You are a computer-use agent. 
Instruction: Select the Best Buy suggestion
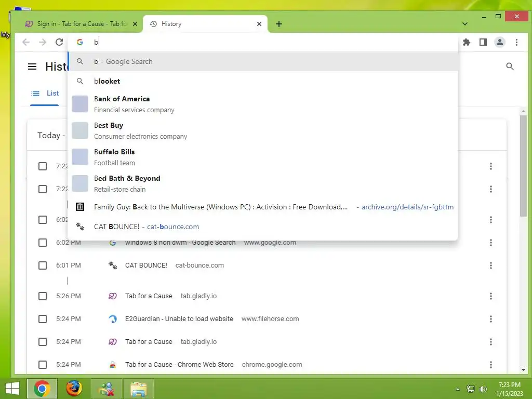pos(263,130)
